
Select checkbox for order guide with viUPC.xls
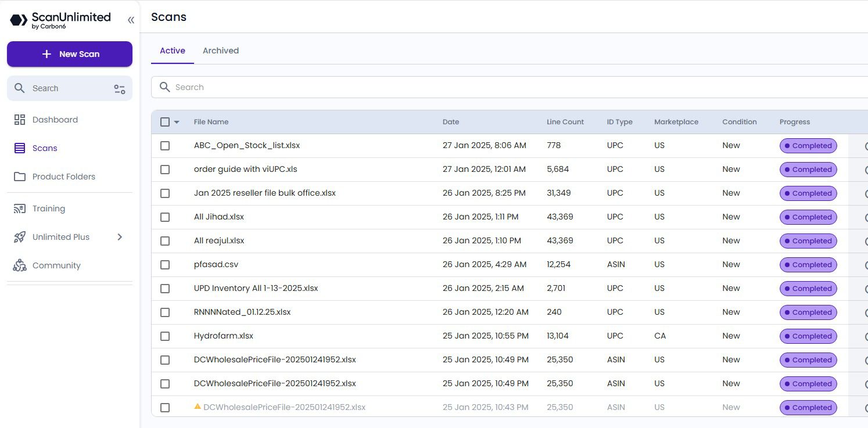(x=165, y=170)
